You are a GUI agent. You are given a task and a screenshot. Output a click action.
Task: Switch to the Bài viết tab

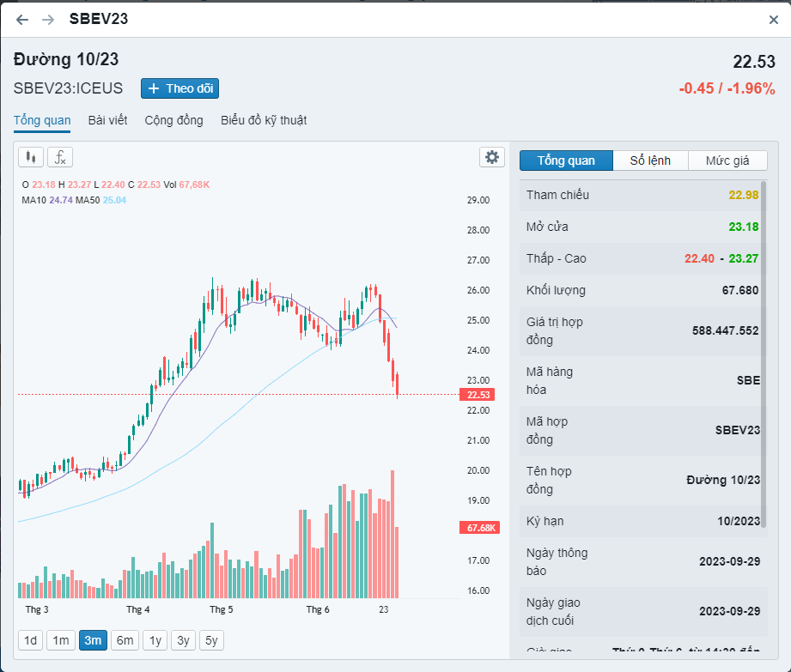point(107,120)
